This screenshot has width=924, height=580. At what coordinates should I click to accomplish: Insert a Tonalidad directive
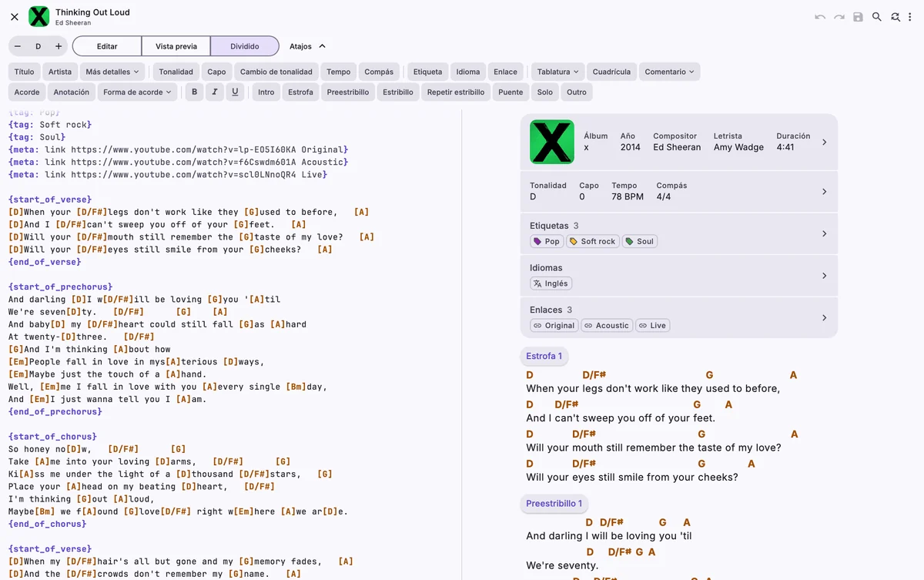click(176, 72)
